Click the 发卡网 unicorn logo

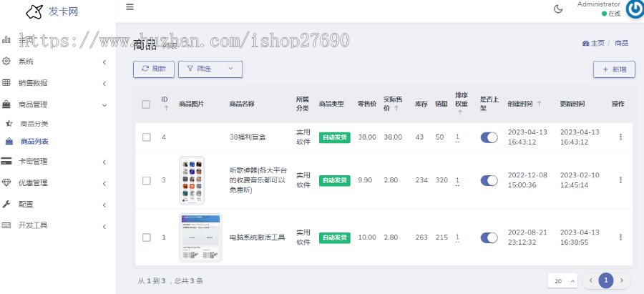click(34, 11)
